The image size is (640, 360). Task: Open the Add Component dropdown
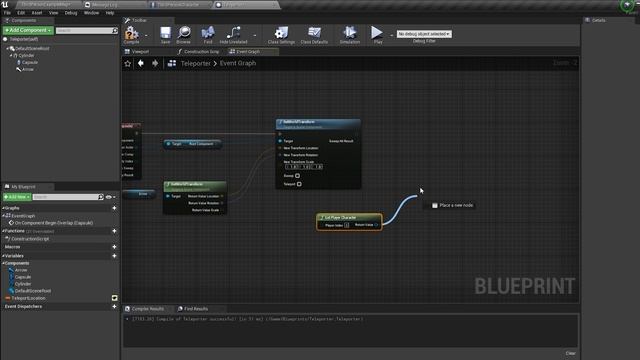(x=28, y=30)
